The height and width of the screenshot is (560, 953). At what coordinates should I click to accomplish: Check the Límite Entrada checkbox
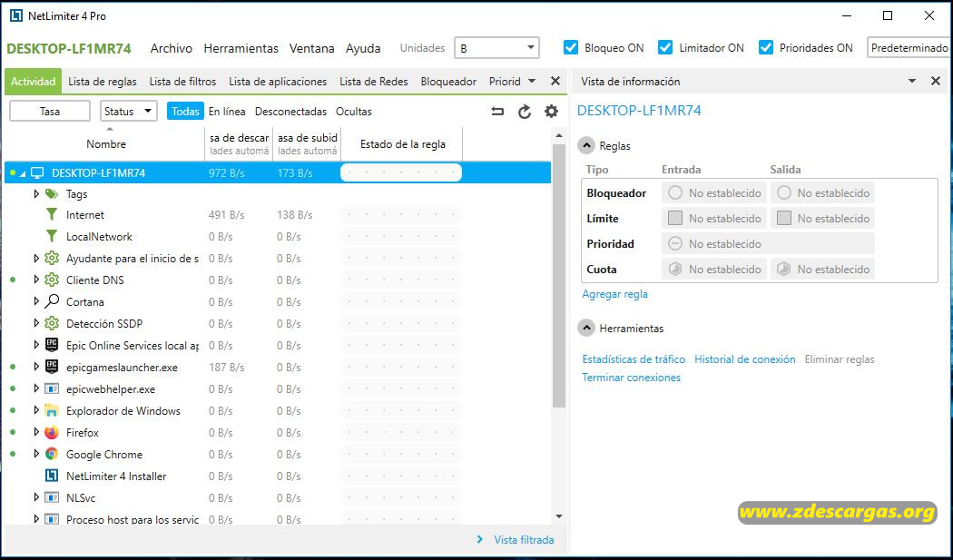[675, 219]
